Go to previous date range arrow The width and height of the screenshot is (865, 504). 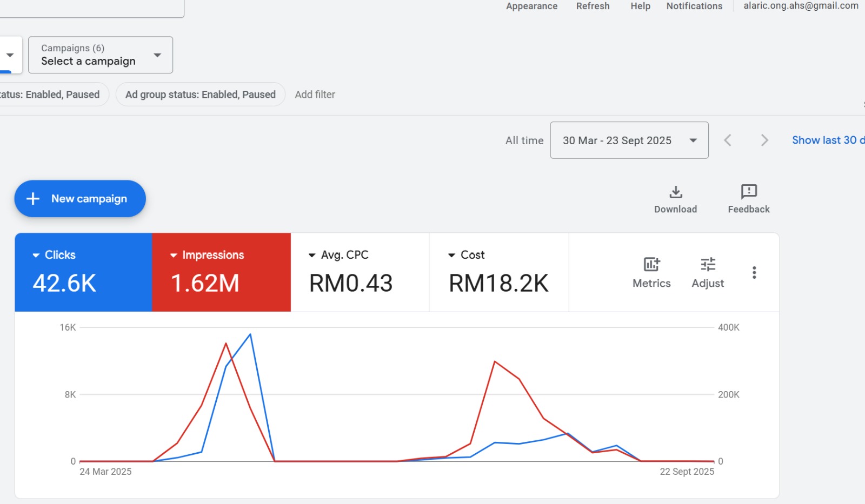coord(728,140)
